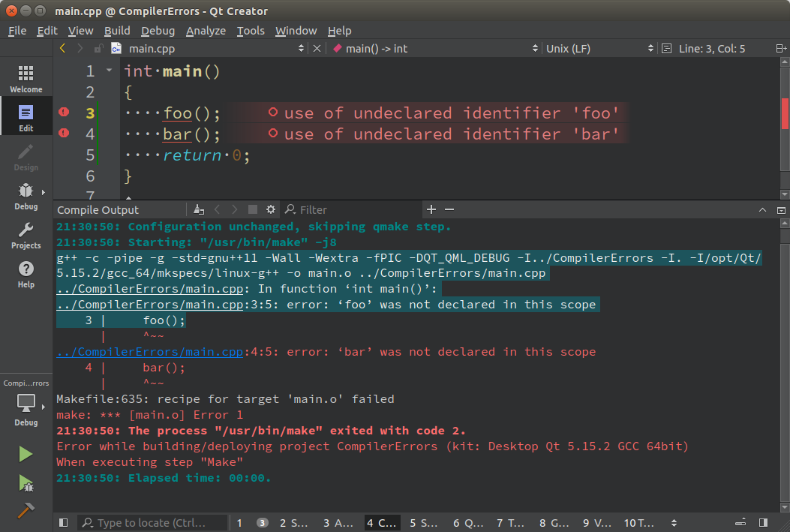Open the Build menu
This screenshot has height=532, width=790.
coord(117,31)
